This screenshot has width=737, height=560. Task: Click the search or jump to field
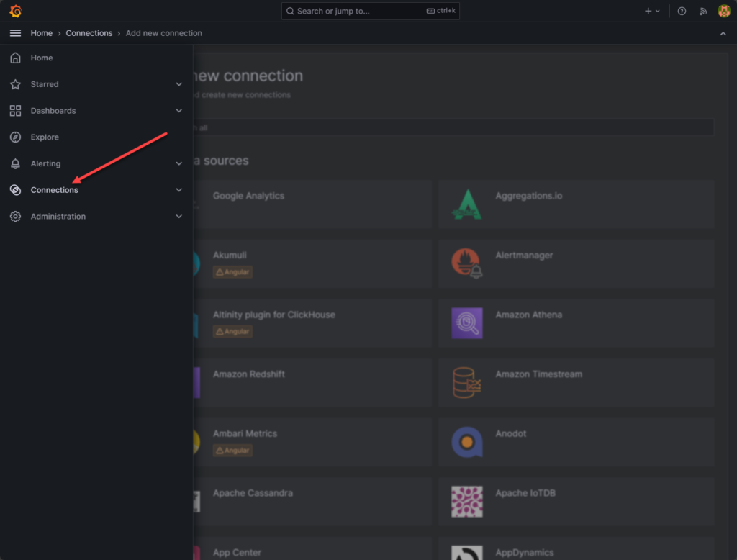pyautogui.click(x=369, y=11)
